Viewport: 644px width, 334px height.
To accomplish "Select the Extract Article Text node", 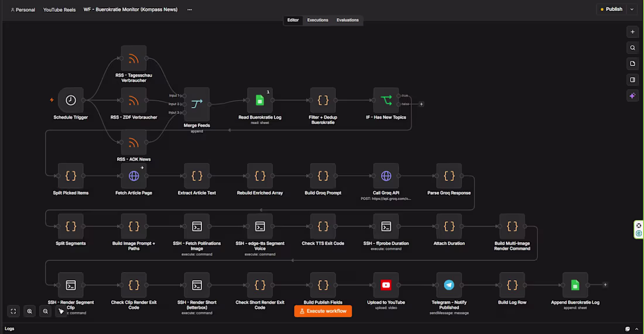I will coord(197,176).
